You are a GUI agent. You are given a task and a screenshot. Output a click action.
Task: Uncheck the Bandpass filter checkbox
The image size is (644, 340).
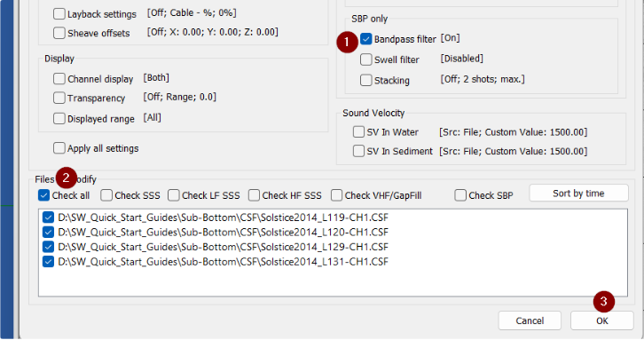coord(366,39)
